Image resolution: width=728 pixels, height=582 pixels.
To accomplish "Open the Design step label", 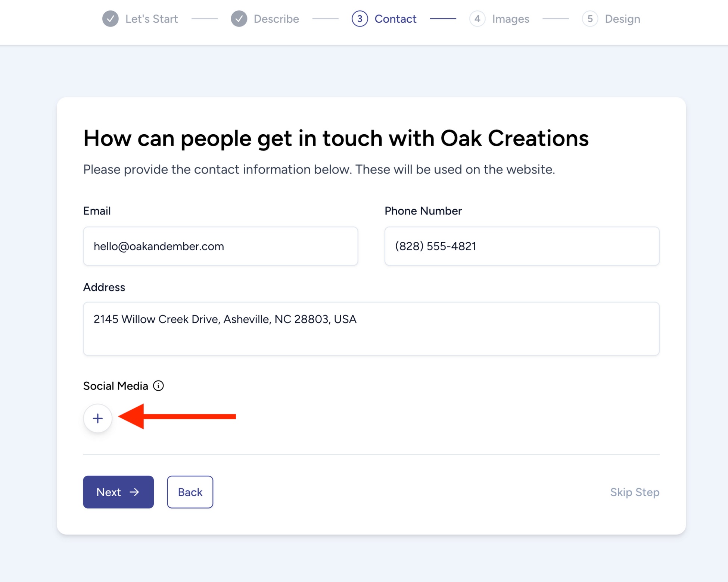I will click(622, 19).
